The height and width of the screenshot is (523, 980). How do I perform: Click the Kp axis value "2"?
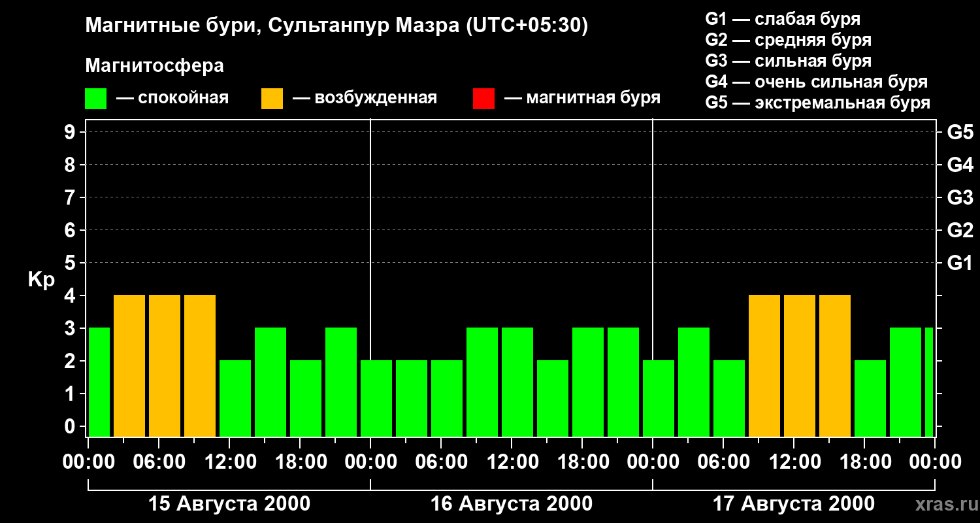click(x=71, y=361)
